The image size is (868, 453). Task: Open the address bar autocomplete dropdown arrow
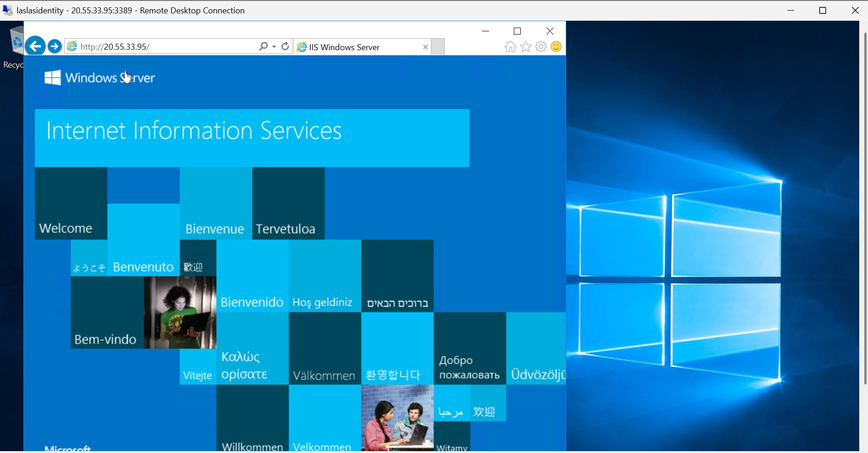tap(274, 46)
